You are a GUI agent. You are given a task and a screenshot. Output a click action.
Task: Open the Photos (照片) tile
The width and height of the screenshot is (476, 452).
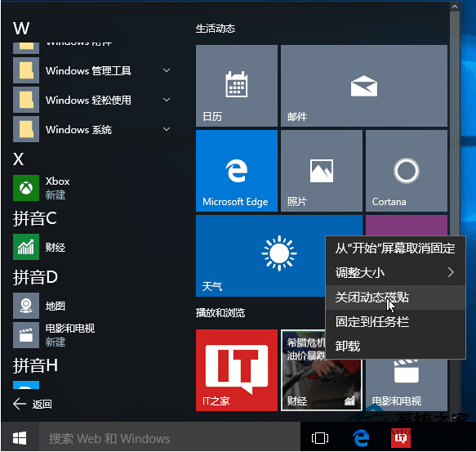click(x=322, y=171)
